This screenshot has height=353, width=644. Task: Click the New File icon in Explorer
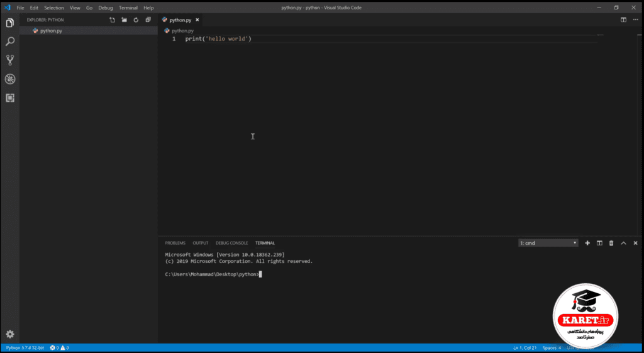(x=112, y=20)
